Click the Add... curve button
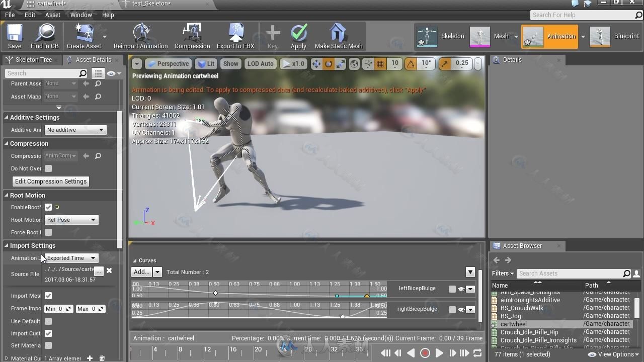 [141, 272]
